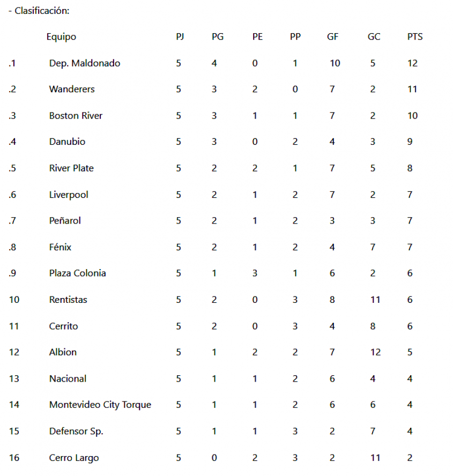Select the Wanderers team name
Screen dimensions: 453x476
pyautogui.click(x=72, y=89)
